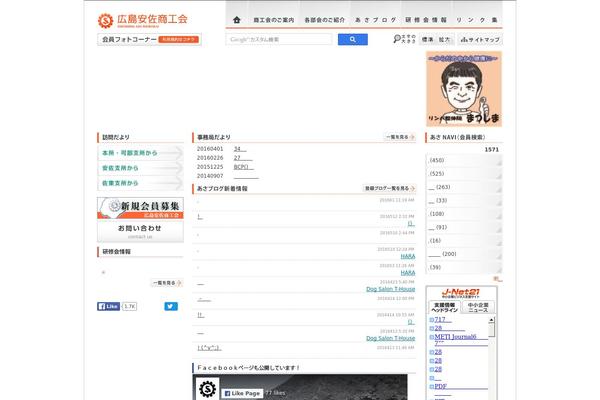
Task: Click the J-Net21 logo
Action: 461,293
